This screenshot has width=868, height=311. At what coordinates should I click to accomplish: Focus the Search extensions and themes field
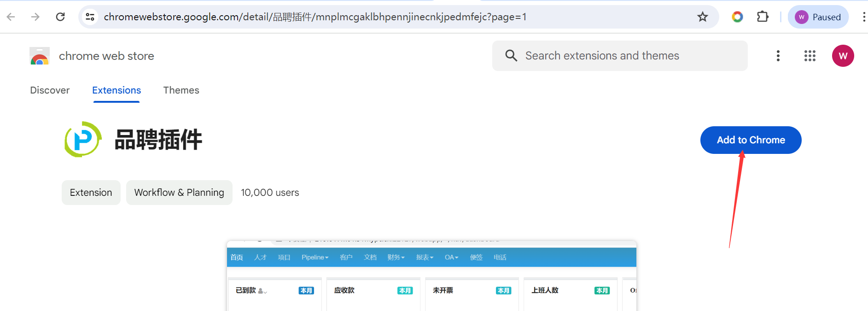(x=620, y=56)
